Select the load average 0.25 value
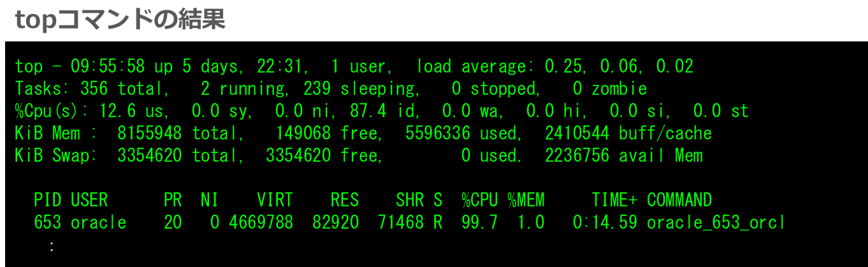The image size is (868, 267). click(x=563, y=66)
